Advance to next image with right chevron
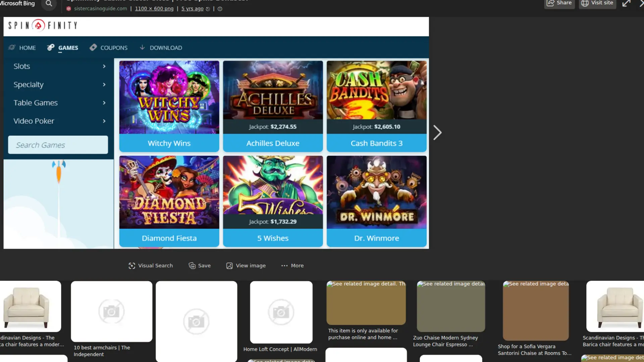Image resolution: width=644 pixels, height=362 pixels. coord(437,132)
